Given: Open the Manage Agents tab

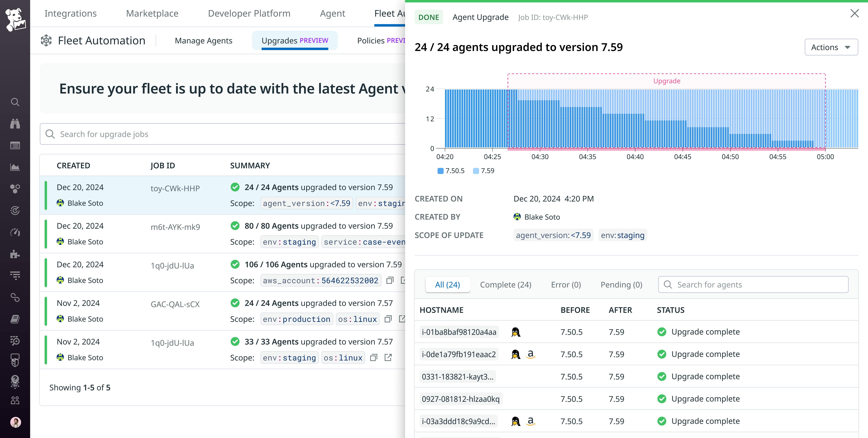Looking at the screenshot, I should tap(204, 40).
